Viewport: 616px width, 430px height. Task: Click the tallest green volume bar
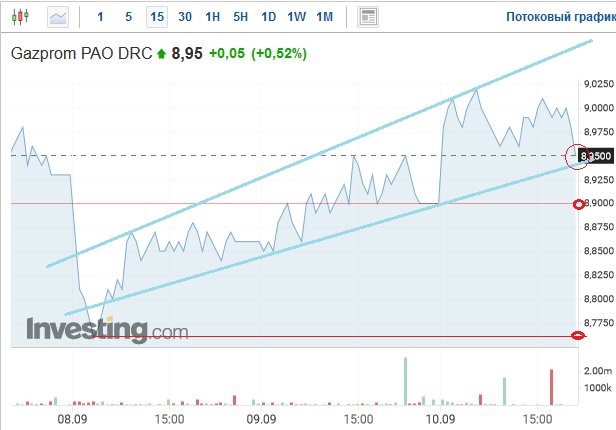pos(405,381)
